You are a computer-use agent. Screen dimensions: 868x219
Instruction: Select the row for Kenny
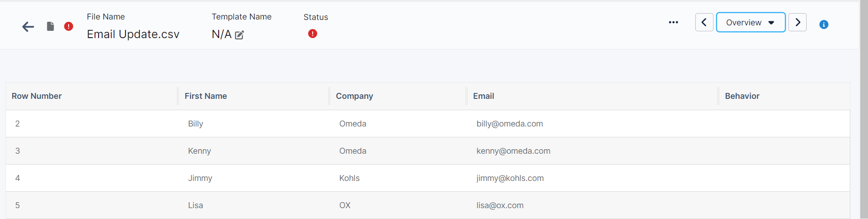tap(200, 151)
